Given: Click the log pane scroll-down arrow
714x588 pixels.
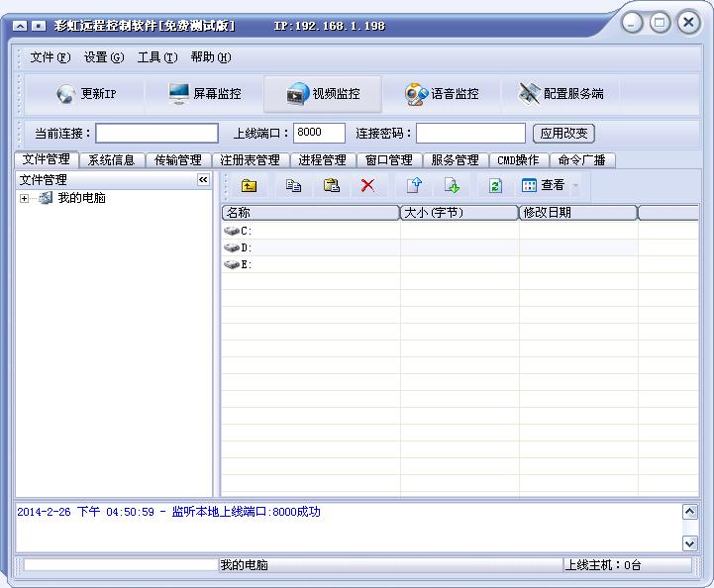Looking at the screenshot, I should point(690,542).
